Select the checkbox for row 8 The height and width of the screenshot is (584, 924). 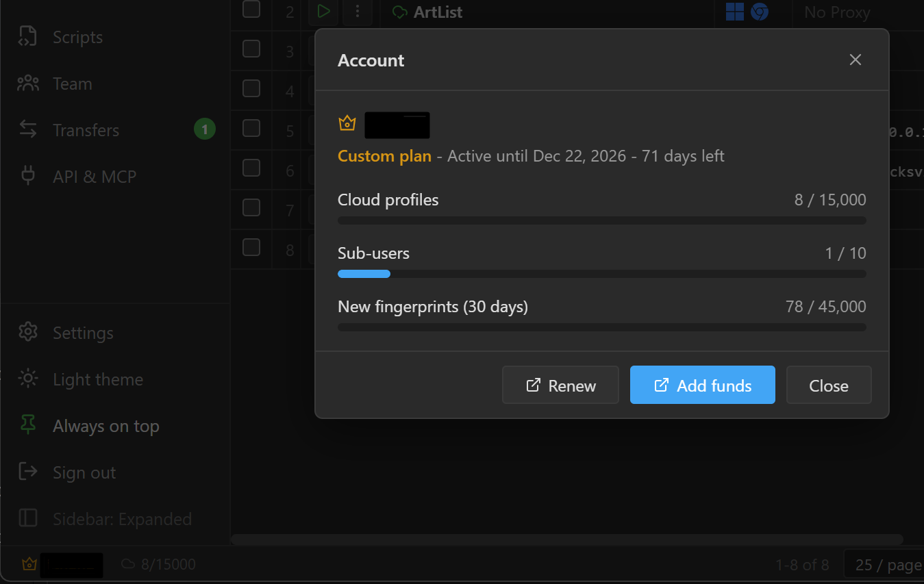[251, 247]
